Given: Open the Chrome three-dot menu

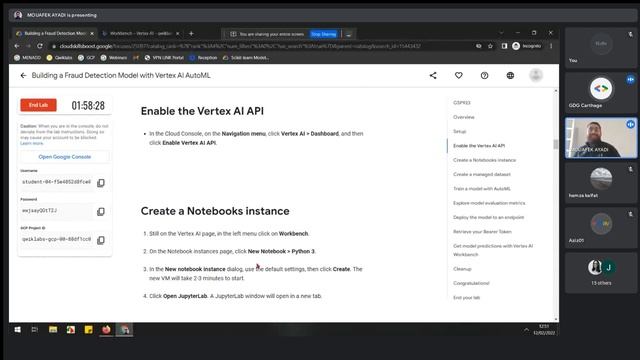Looking at the screenshot, I should (x=551, y=46).
